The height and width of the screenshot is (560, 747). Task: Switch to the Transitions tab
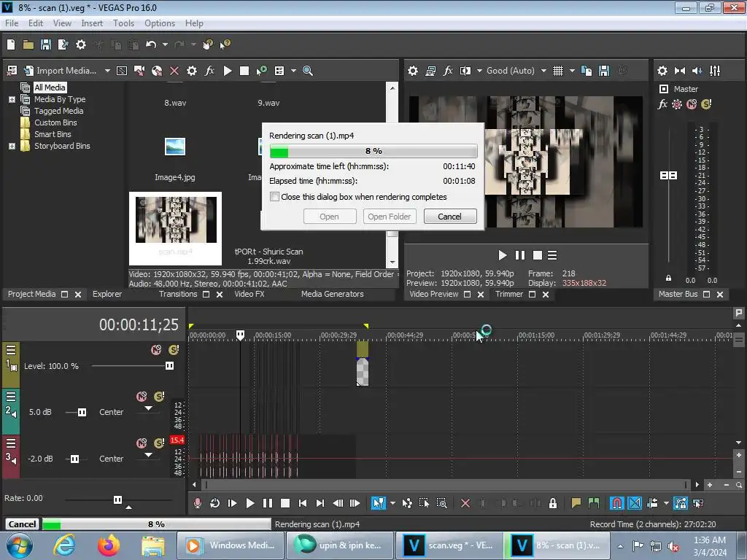coord(178,294)
